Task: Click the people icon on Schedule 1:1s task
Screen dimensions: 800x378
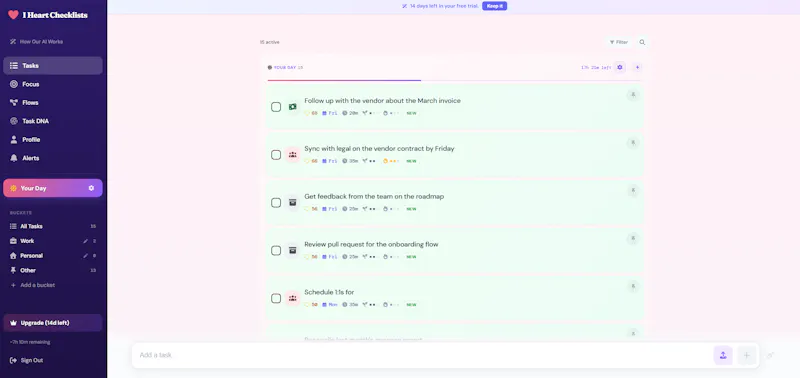Action: click(293, 298)
